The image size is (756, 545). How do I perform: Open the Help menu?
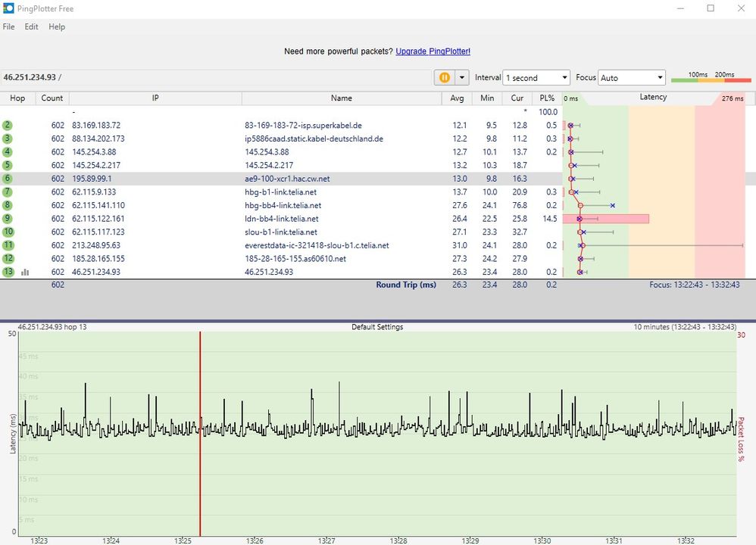click(x=57, y=26)
